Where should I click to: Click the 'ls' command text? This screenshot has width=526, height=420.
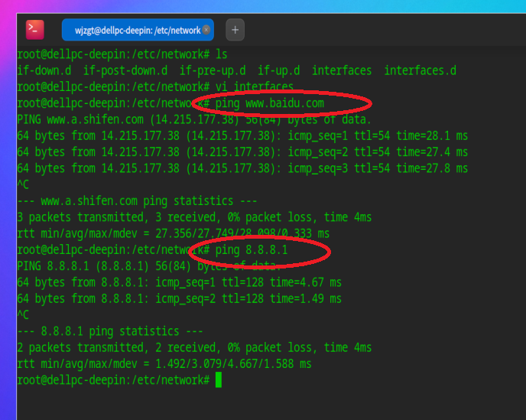pyautogui.click(x=221, y=54)
